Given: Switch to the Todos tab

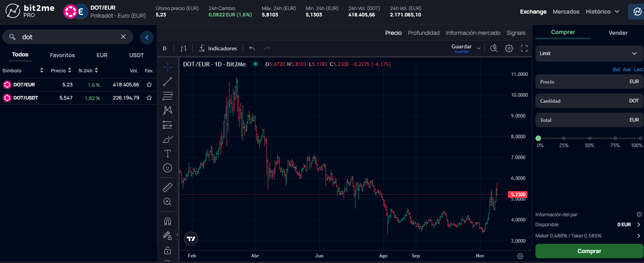Looking at the screenshot, I should 20,55.
